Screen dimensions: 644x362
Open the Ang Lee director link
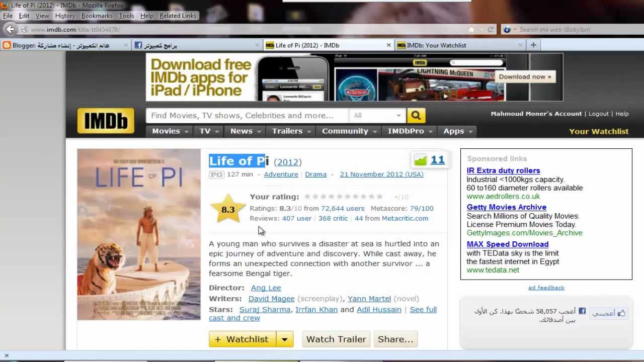click(266, 288)
